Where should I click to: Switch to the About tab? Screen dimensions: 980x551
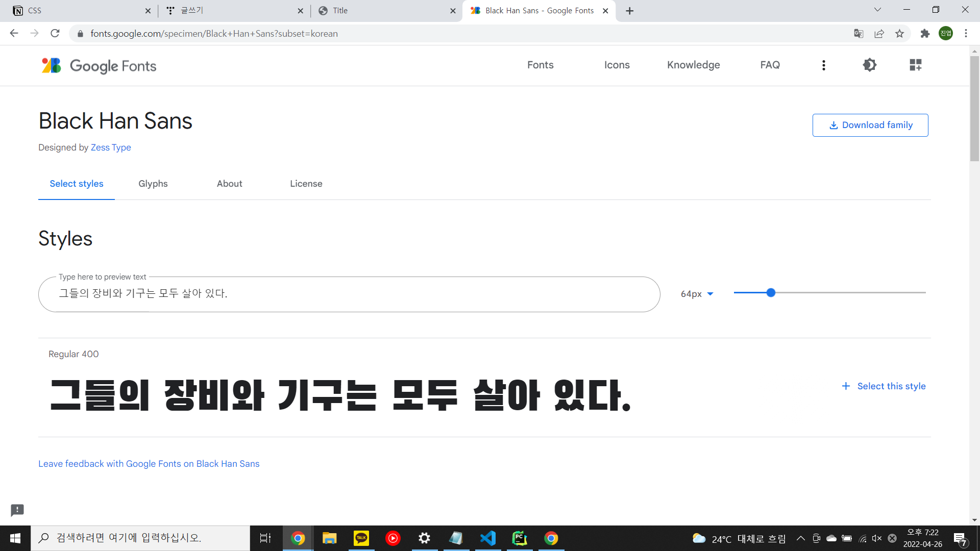(230, 184)
